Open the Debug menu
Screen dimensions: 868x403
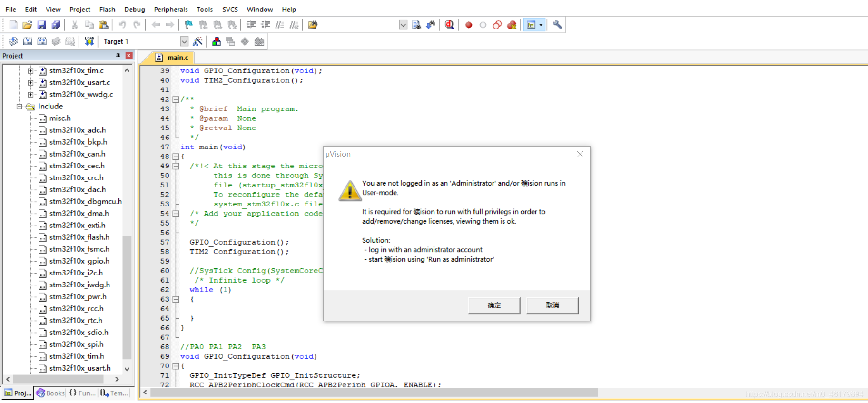click(x=135, y=9)
